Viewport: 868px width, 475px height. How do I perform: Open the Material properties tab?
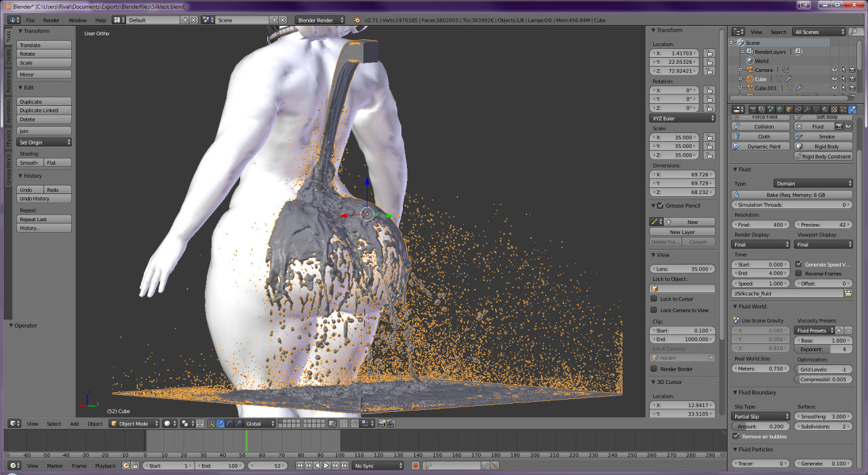(825, 109)
